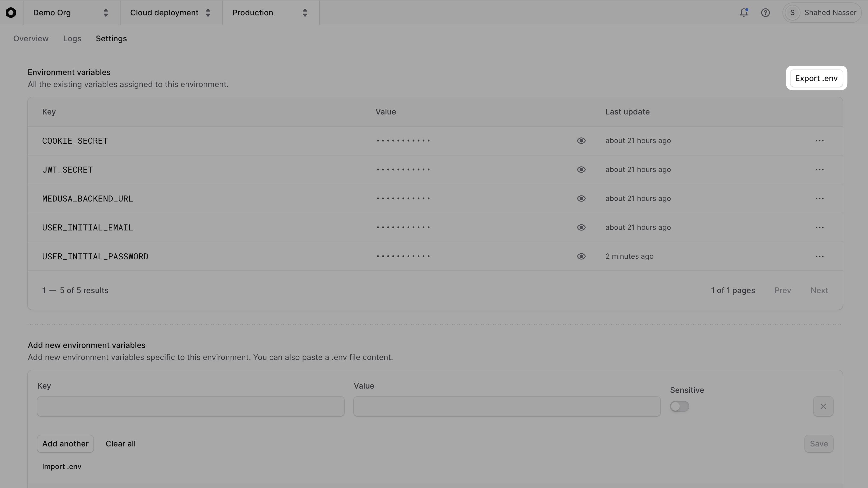Enable the Sensitive toggle
Screen dimensions: 868x488
coord(679,406)
